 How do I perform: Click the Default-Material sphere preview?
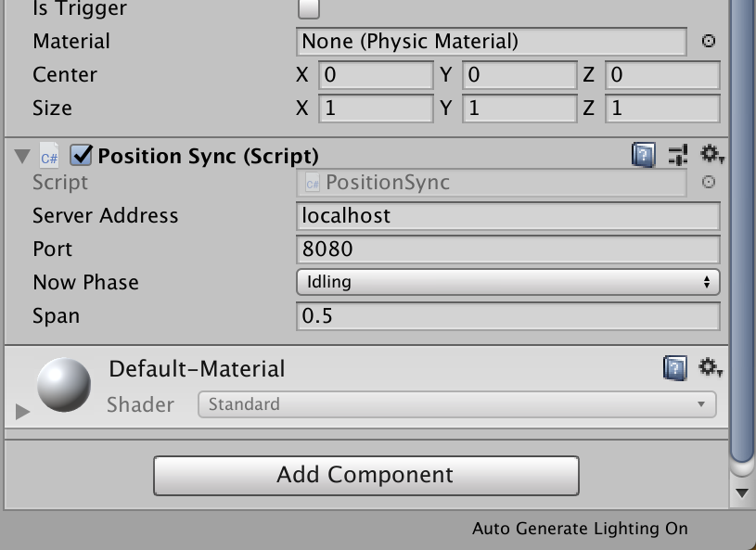click(64, 385)
